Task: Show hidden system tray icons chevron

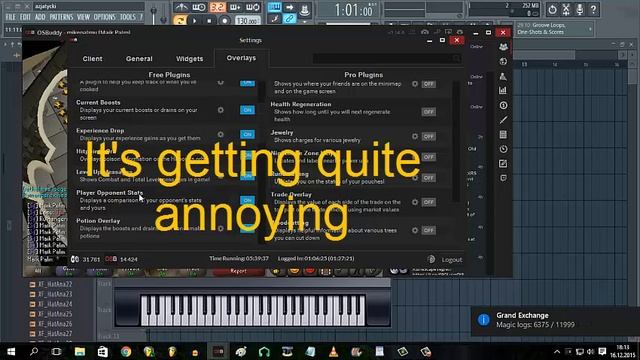Action: click(x=557, y=351)
